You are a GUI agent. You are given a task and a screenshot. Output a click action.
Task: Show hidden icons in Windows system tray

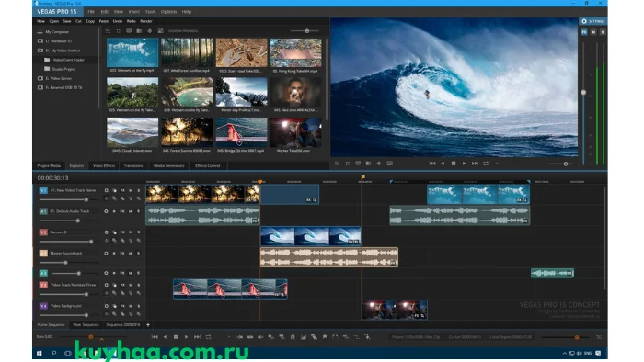click(x=564, y=353)
